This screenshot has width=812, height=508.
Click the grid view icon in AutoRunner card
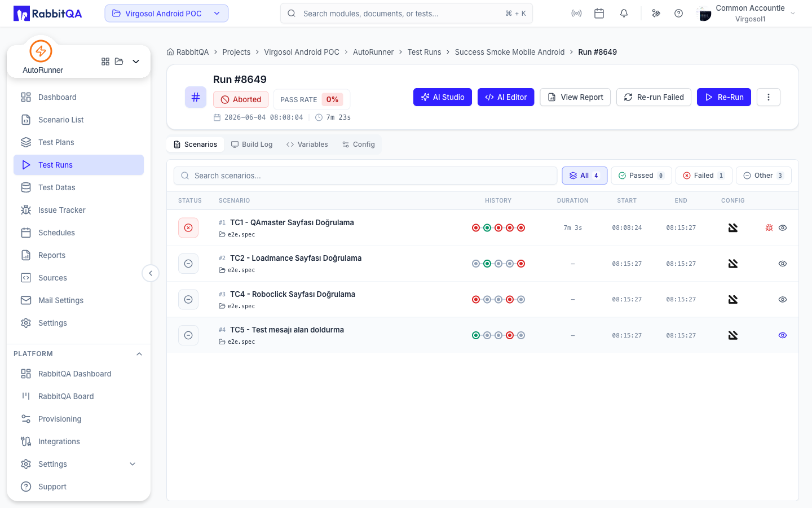pyautogui.click(x=105, y=62)
